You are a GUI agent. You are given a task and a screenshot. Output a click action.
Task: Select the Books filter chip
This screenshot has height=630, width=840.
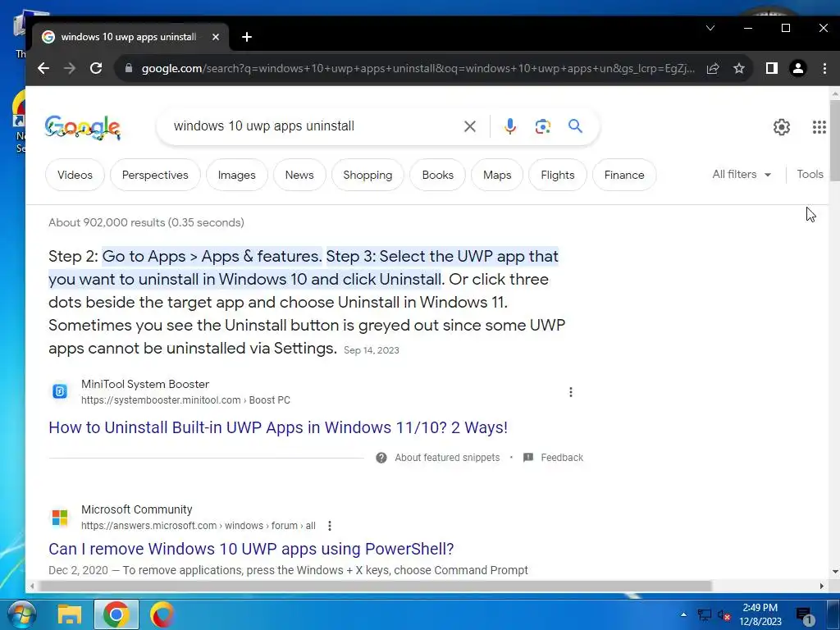(438, 176)
